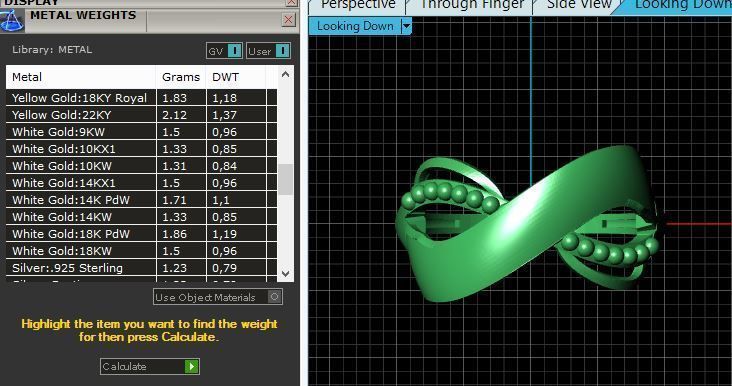The width and height of the screenshot is (732, 386).
Task: Click the 1.23 grams value for Sterling silver
Action: click(x=174, y=268)
